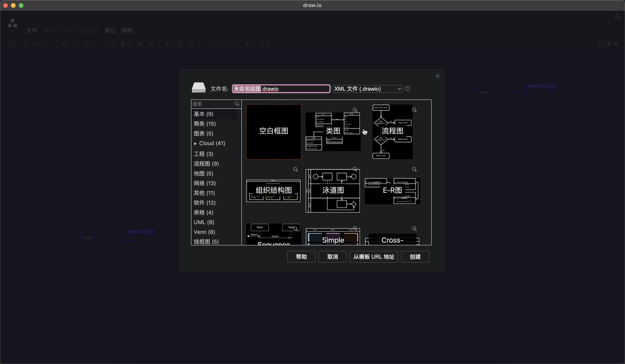Toggle dark mode with the moon icon

tap(617, 16)
